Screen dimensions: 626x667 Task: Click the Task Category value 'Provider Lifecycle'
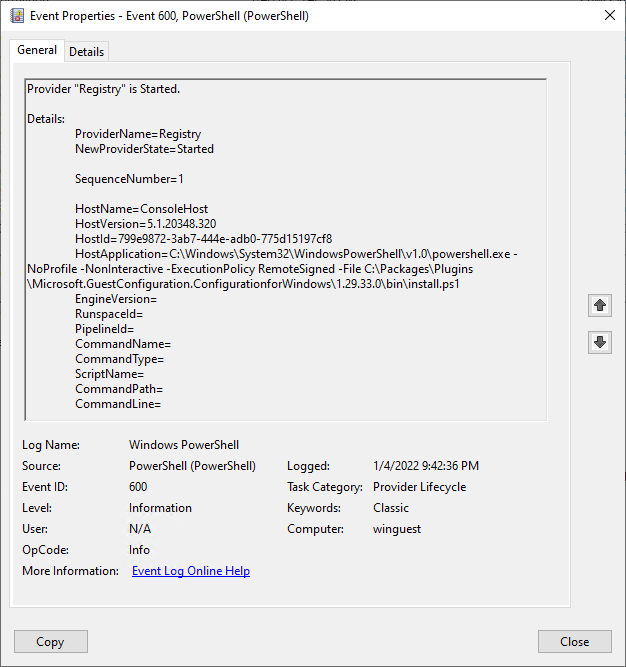419,487
